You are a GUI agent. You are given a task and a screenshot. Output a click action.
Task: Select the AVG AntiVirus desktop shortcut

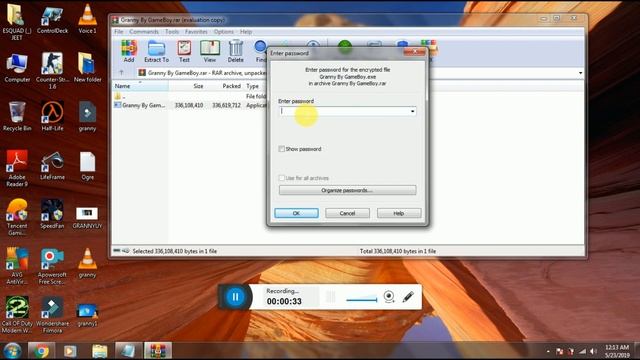[17, 266]
